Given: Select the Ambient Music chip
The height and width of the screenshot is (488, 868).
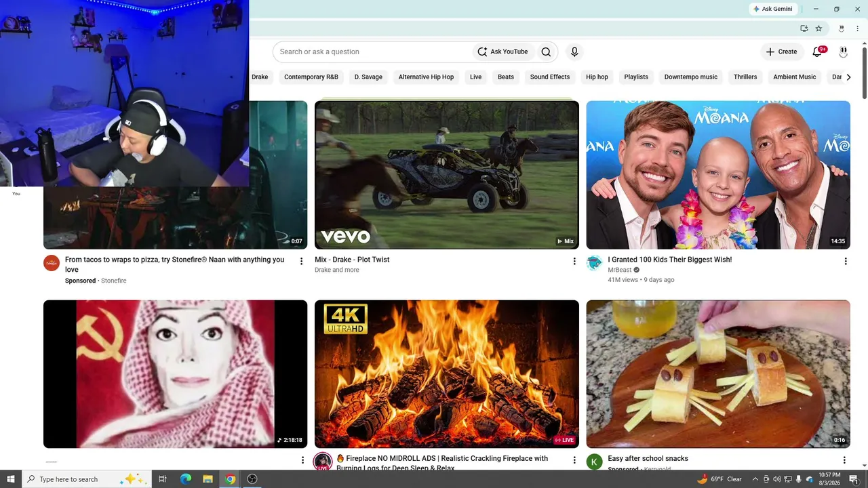Looking at the screenshot, I should [795, 77].
